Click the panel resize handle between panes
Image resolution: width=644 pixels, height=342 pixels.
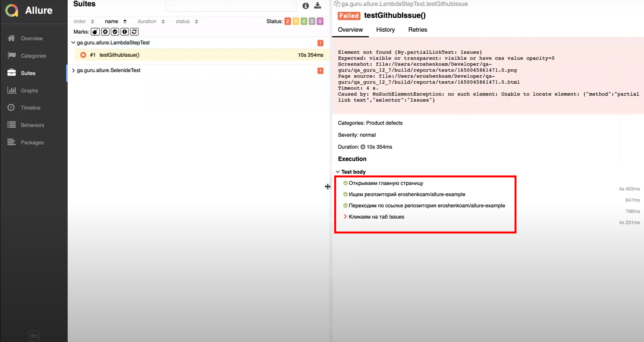click(331, 186)
